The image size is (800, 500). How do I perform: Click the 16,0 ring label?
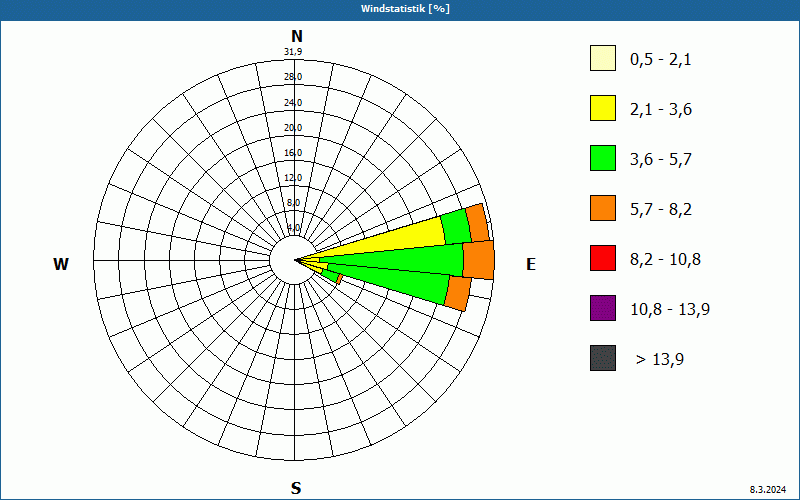pos(293,153)
